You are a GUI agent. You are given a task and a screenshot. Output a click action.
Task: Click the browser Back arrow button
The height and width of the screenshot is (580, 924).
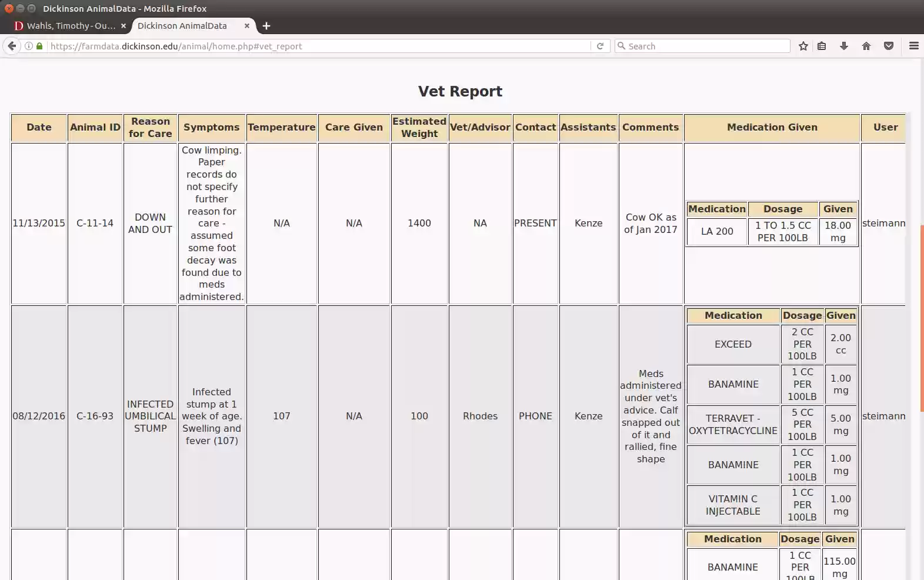coord(12,46)
